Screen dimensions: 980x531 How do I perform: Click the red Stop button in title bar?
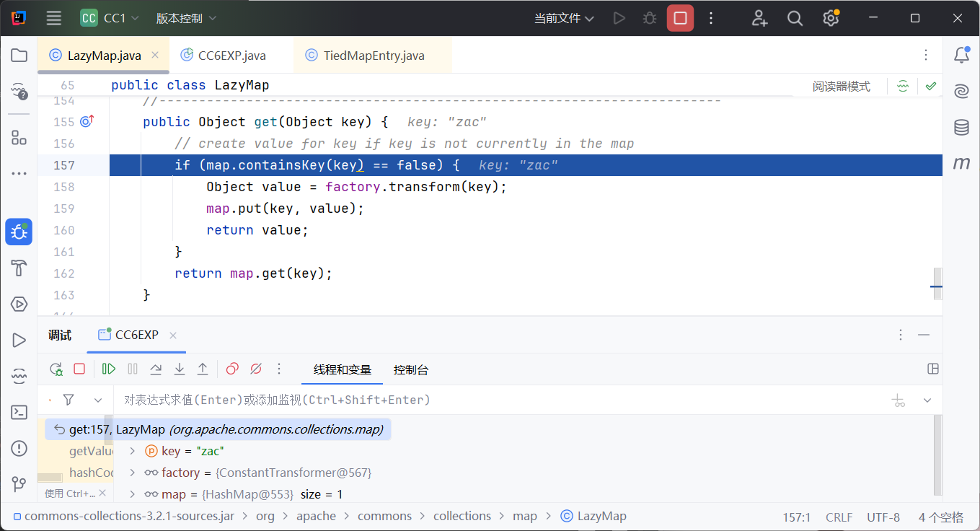(x=680, y=19)
